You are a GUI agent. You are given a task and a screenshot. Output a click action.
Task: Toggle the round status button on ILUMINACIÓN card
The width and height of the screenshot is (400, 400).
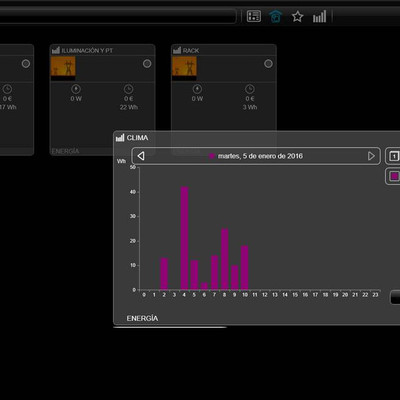click(x=147, y=64)
